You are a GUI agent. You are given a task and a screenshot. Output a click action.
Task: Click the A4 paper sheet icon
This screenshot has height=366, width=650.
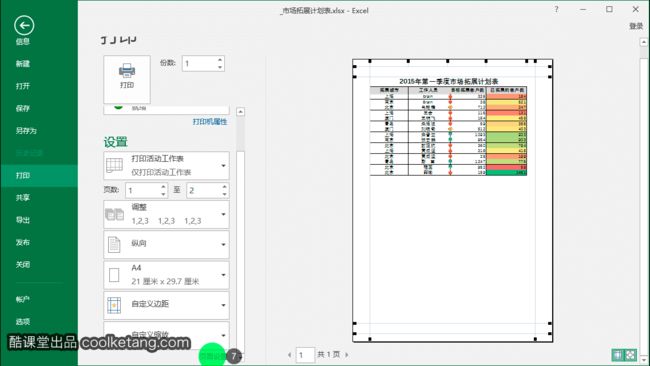[114, 275]
